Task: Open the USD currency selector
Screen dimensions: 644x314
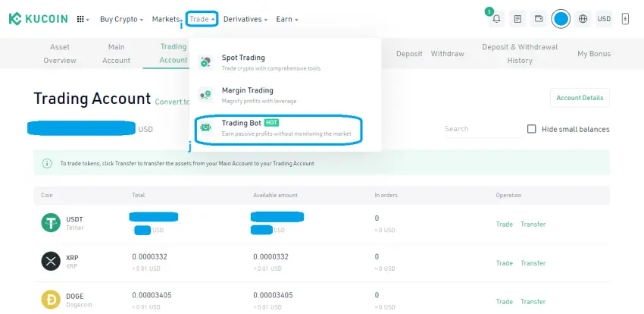Action: point(604,19)
